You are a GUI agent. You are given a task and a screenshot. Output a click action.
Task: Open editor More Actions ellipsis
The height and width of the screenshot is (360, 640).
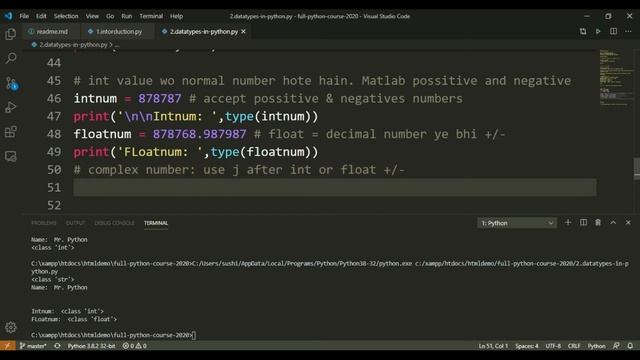click(628, 31)
